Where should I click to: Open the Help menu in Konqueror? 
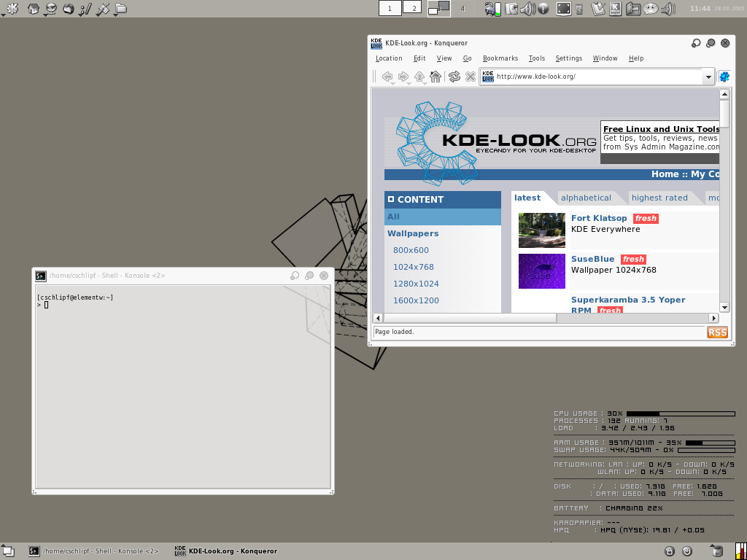coord(636,58)
